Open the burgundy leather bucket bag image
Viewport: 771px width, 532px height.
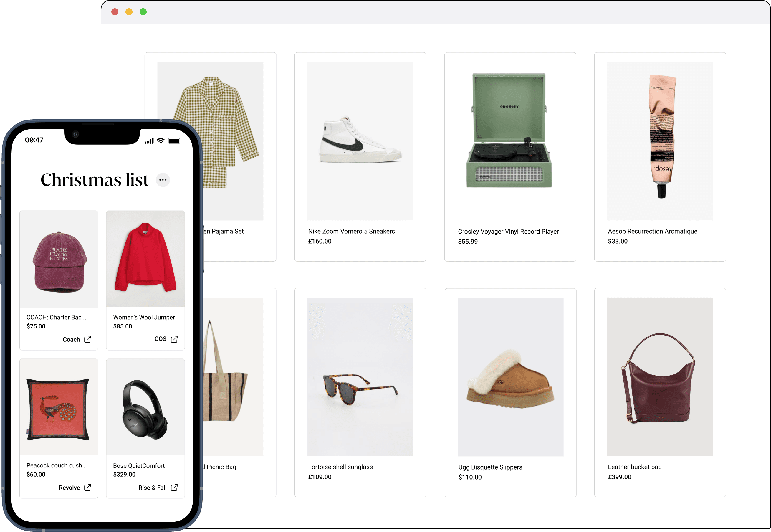tap(660, 377)
